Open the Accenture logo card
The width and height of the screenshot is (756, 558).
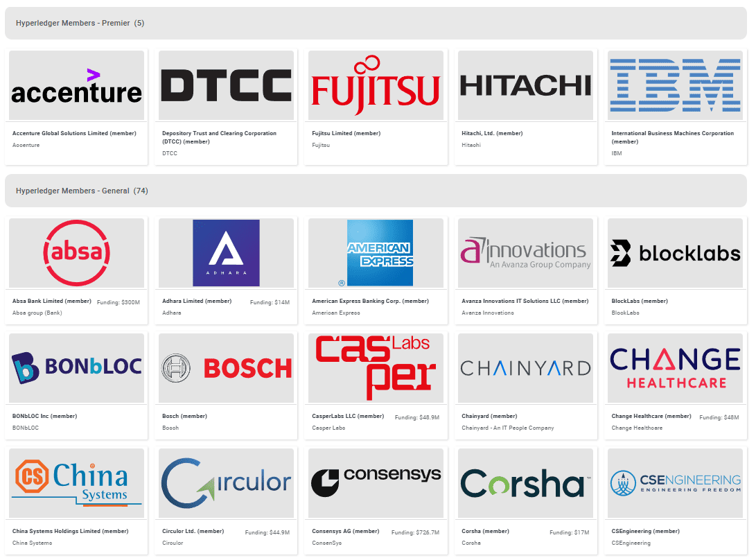click(x=76, y=85)
